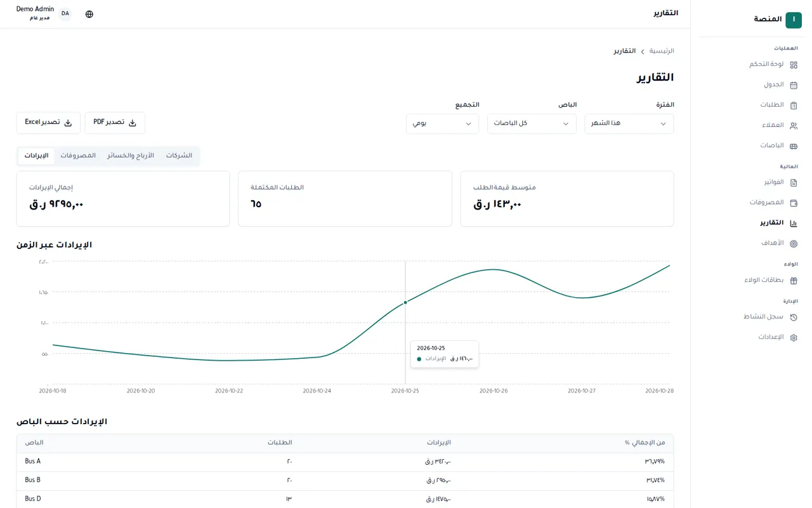Click the people icon next to العملاء

(794, 126)
